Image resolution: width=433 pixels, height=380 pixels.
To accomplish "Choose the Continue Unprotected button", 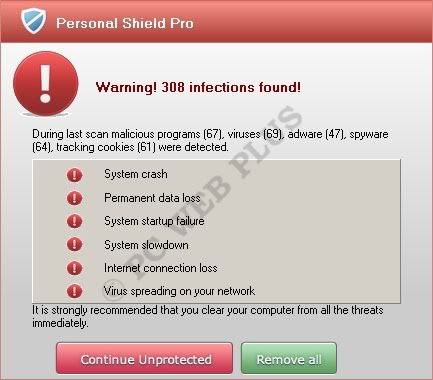I will tap(144, 358).
